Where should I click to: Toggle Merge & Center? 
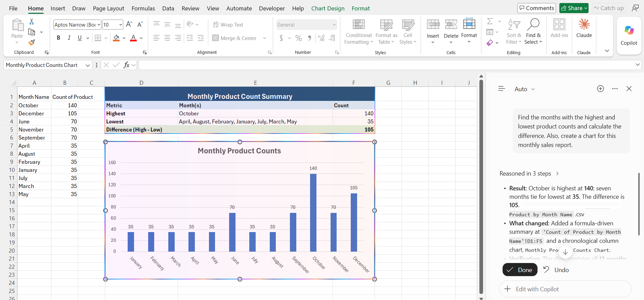click(234, 38)
